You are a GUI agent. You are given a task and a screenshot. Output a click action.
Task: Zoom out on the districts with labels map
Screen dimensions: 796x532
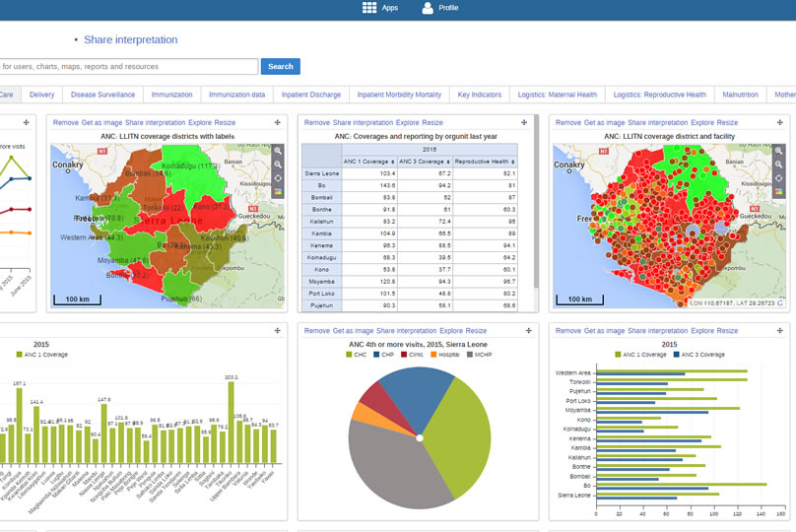(x=278, y=165)
